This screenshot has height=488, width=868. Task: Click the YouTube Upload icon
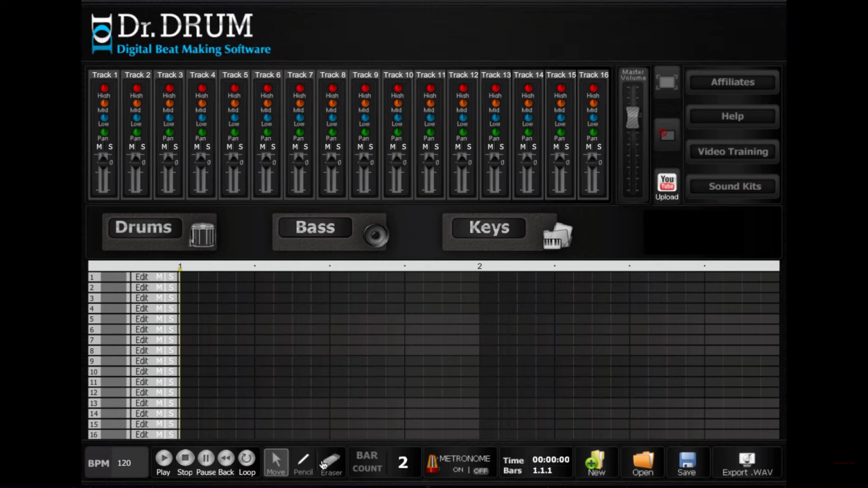tap(667, 182)
